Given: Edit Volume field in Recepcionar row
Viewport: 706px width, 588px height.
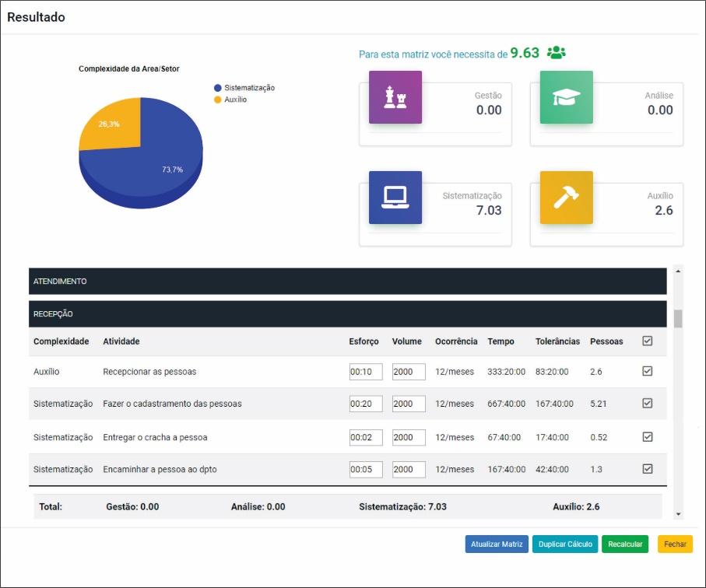Looking at the screenshot, I should [409, 372].
